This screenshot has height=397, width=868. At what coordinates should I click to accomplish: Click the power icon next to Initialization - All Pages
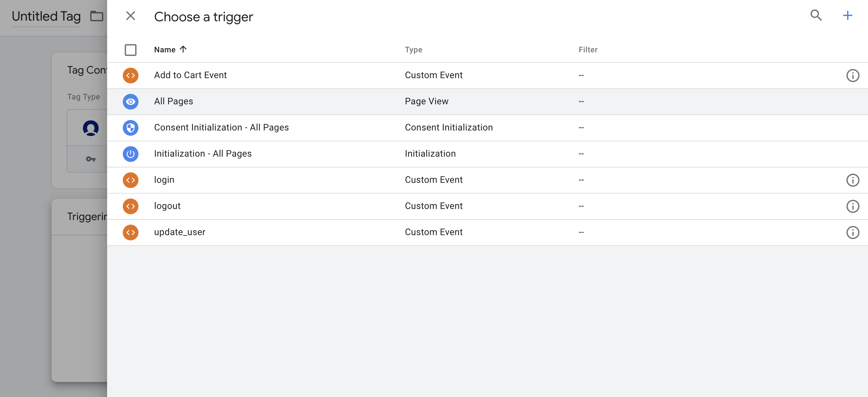(x=130, y=154)
